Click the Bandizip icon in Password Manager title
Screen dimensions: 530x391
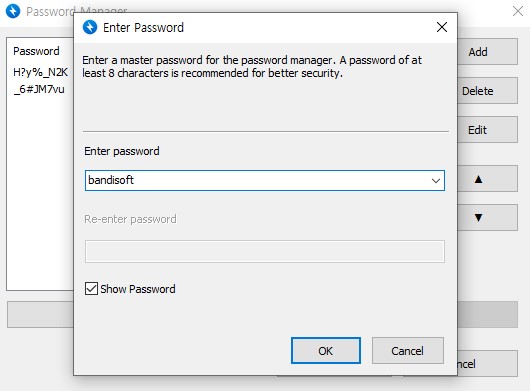13,11
